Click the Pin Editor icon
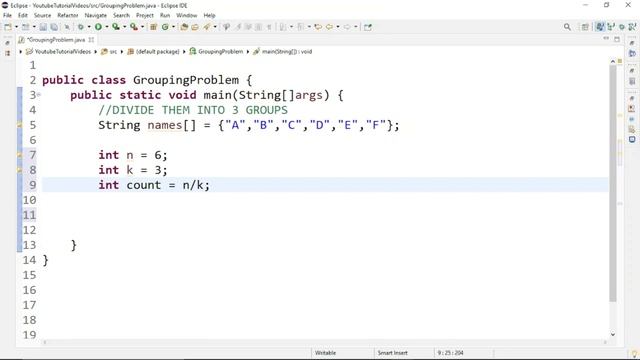This screenshot has width=640, height=360. click(x=368, y=27)
